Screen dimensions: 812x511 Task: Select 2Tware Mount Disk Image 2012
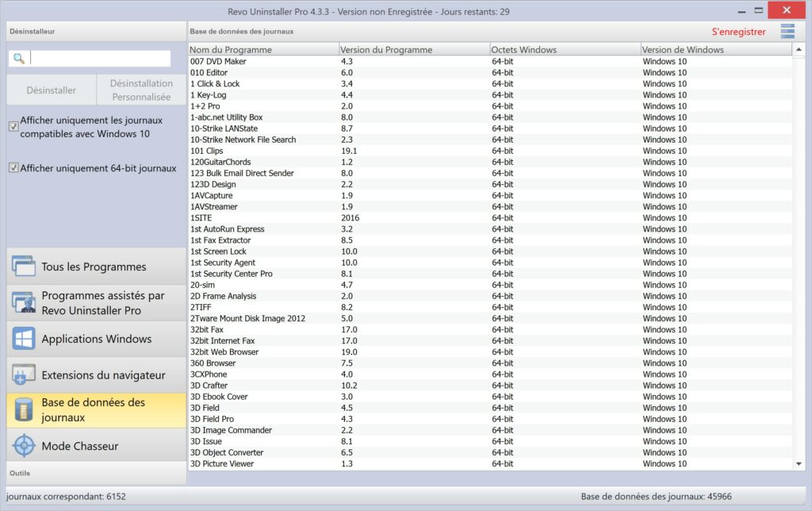[490, 318]
